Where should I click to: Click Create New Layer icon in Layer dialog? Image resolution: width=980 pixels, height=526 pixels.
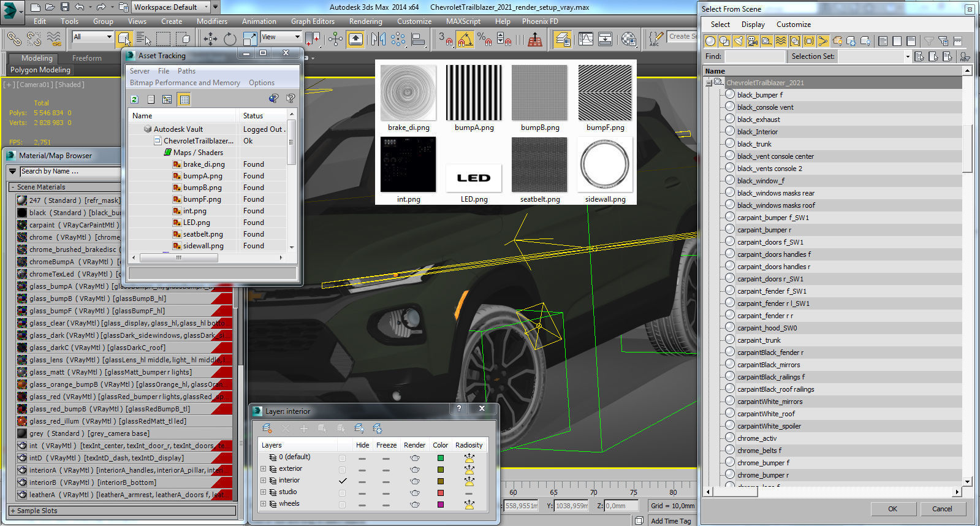click(267, 429)
